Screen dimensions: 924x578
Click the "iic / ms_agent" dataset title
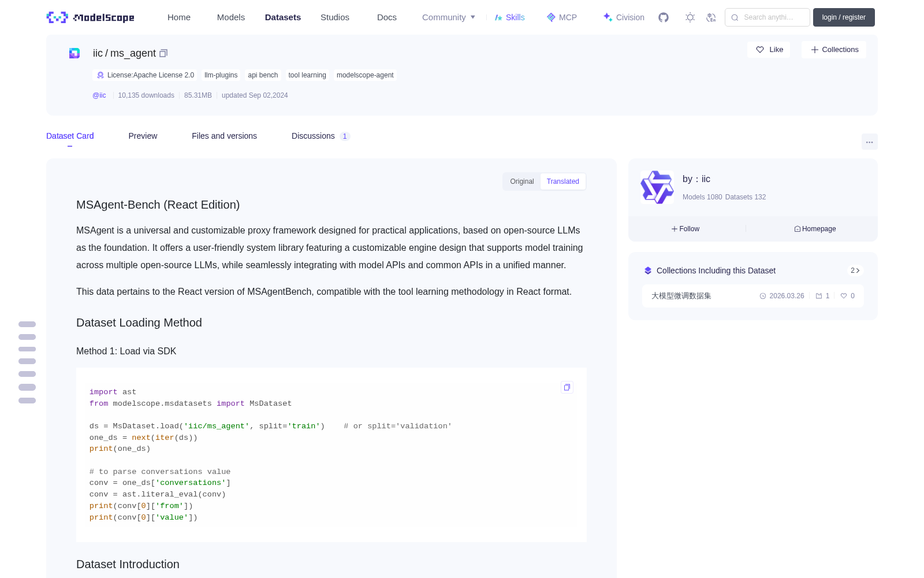pos(124,53)
